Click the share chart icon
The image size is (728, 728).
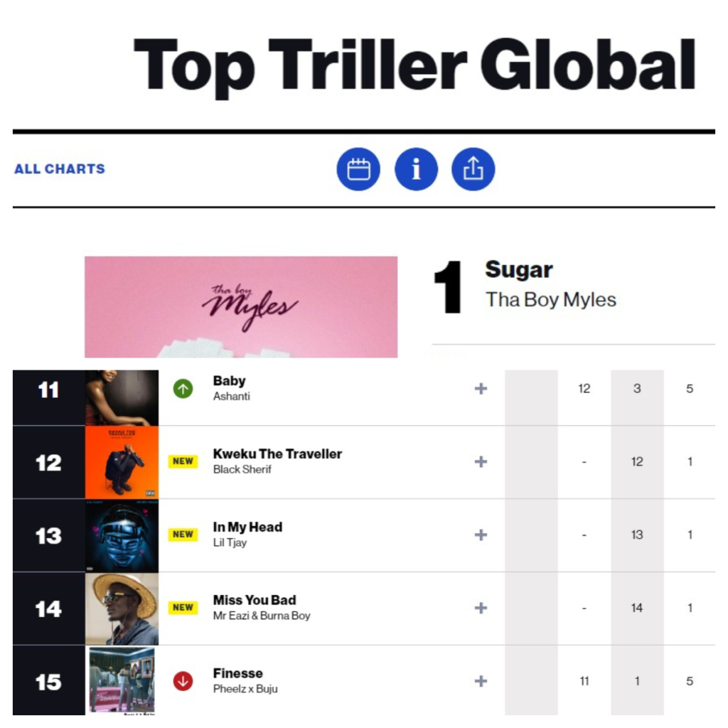(x=473, y=169)
